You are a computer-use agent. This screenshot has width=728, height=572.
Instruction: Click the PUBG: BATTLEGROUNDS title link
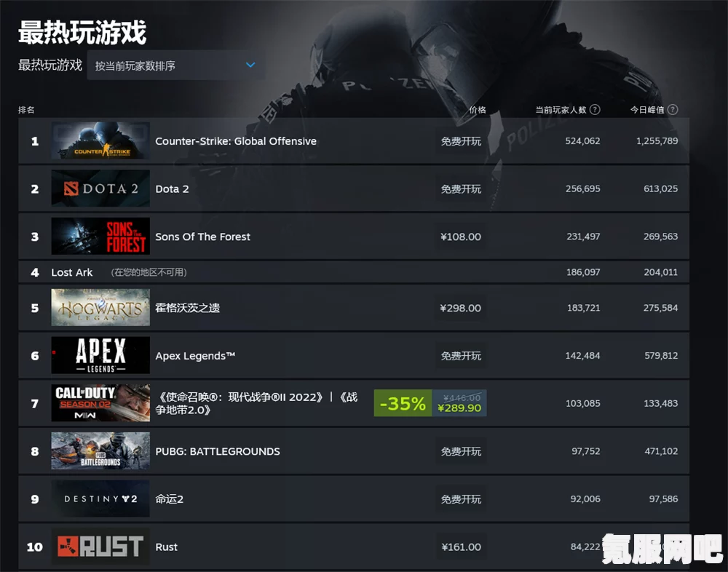218,451
